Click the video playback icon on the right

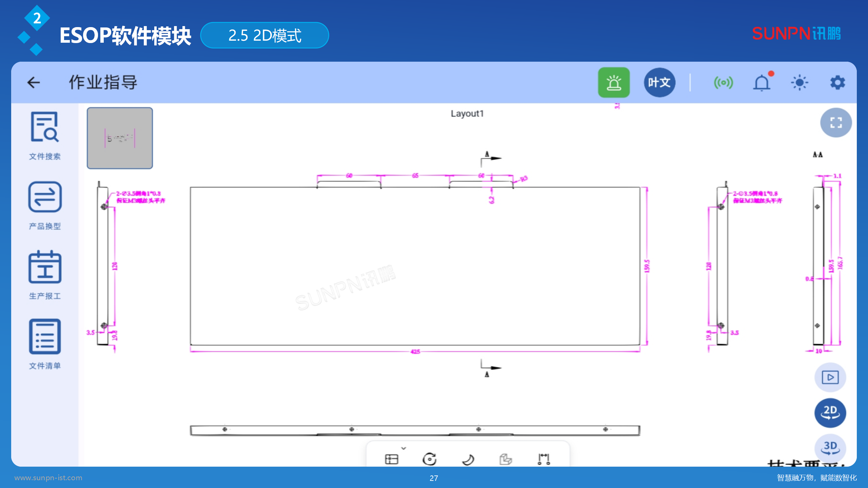click(x=830, y=377)
